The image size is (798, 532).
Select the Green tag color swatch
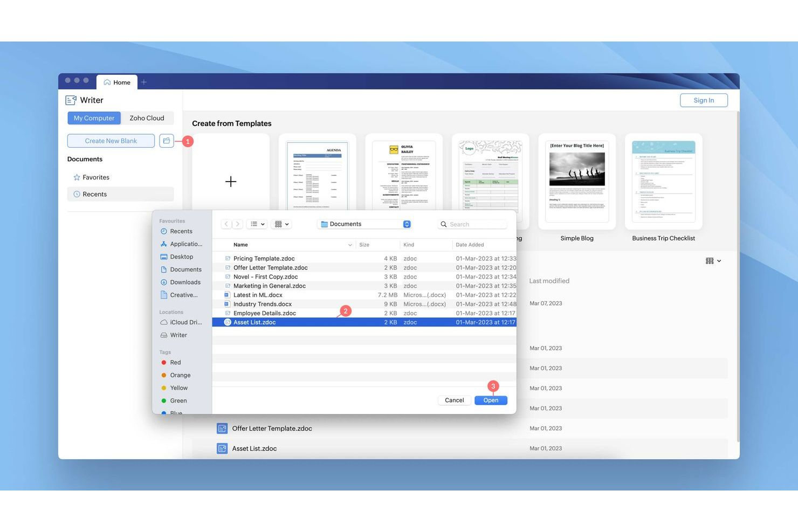coord(164,400)
